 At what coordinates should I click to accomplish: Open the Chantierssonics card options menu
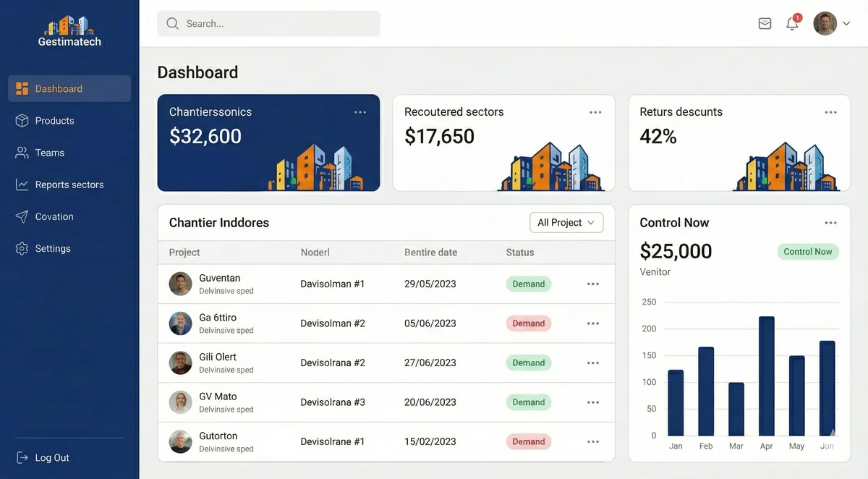point(360,112)
